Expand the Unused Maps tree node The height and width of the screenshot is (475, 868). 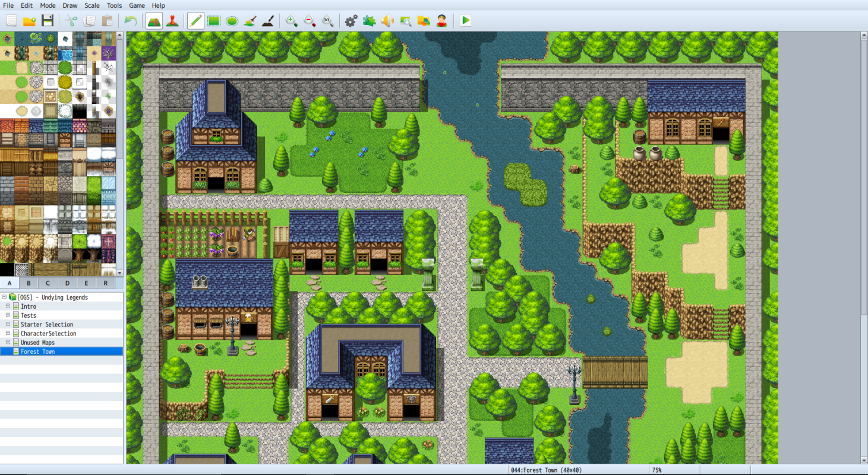click(8, 343)
